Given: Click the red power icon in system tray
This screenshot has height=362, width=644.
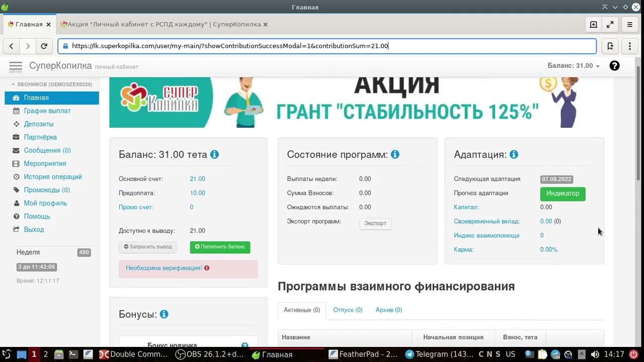Looking at the screenshot, I should (x=633, y=354).
